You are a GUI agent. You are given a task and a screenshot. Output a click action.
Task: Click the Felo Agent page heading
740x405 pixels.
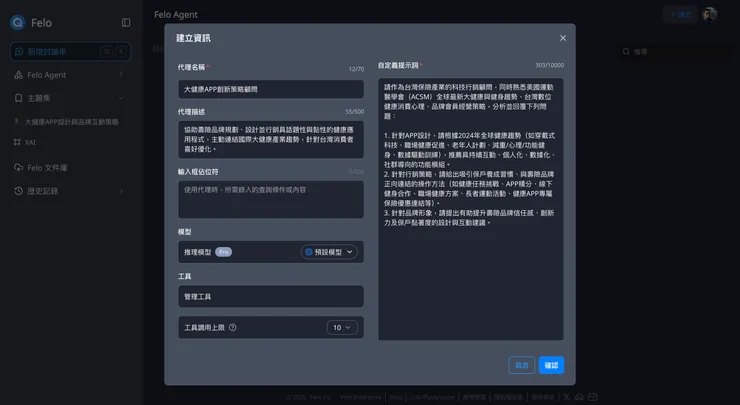tap(176, 15)
